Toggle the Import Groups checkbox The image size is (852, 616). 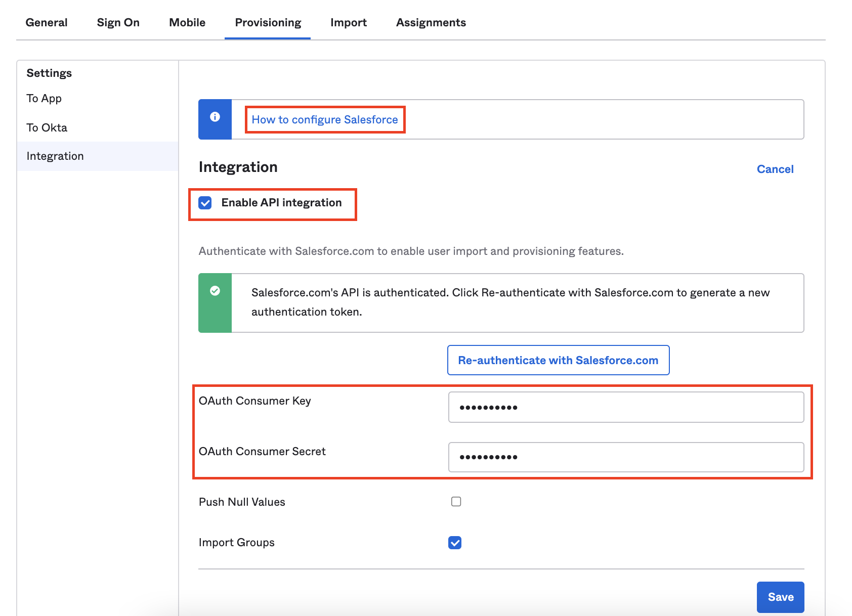pyautogui.click(x=455, y=543)
